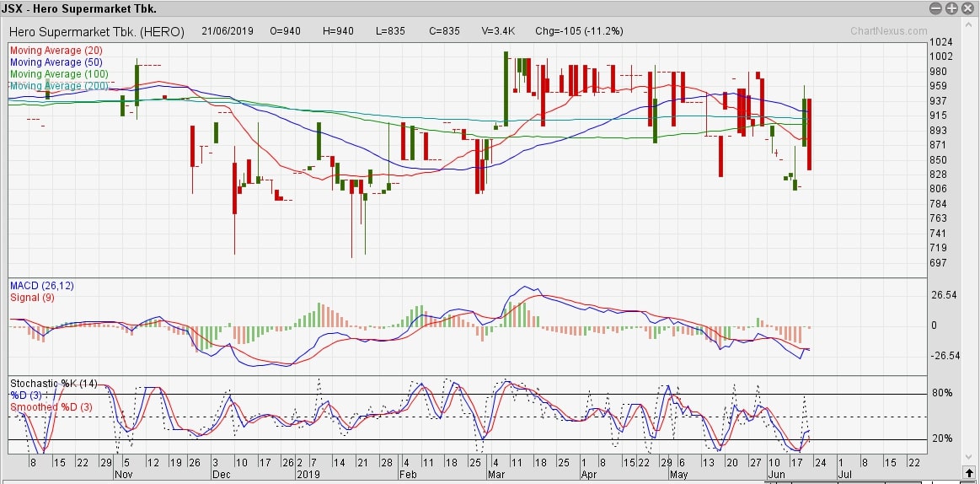Click the 'Signal (9)' indicator label
980x484 pixels.
point(32,298)
